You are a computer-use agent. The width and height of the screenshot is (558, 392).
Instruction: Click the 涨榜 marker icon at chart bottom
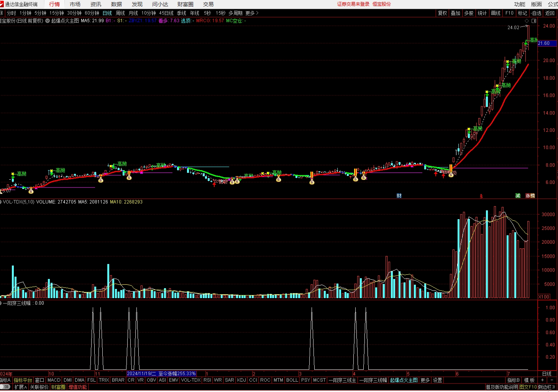pyautogui.click(x=530, y=196)
